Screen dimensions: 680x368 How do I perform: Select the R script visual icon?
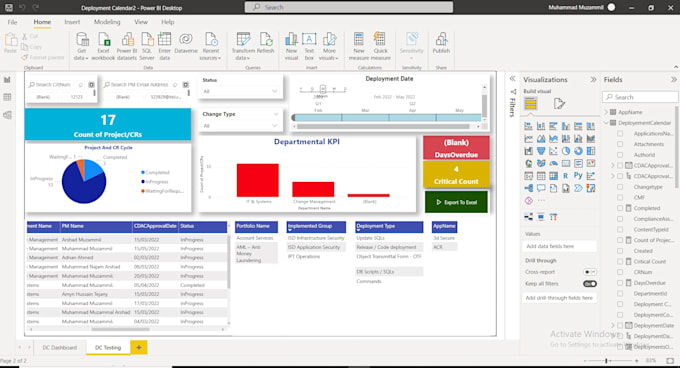(566, 176)
